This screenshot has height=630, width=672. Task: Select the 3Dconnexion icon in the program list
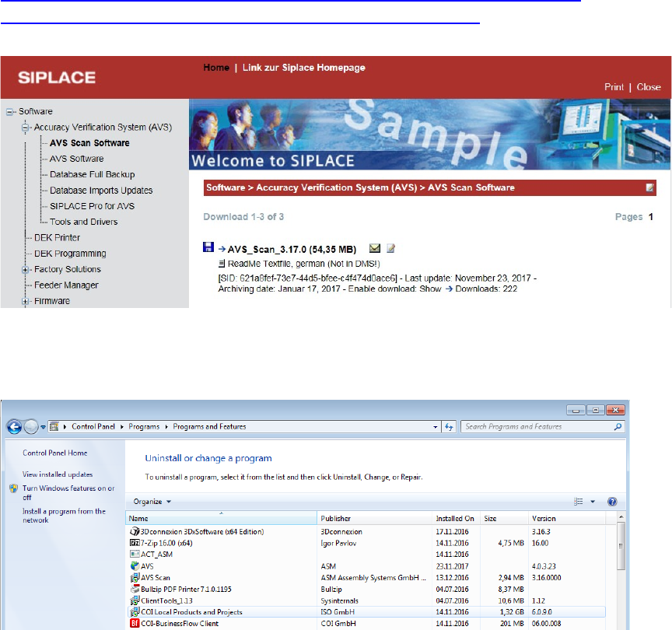(x=135, y=531)
